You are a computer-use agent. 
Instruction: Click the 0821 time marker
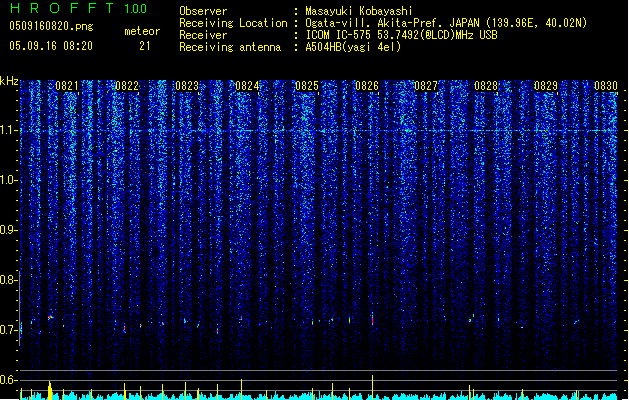[x=67, y=86]
